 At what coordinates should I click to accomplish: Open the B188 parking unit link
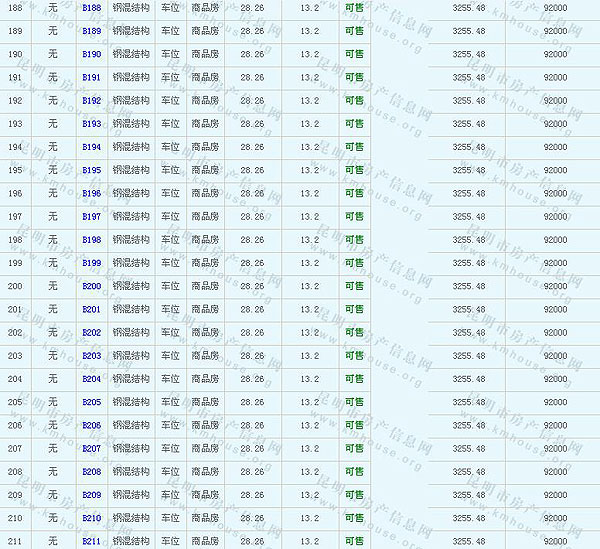point(91,8)
